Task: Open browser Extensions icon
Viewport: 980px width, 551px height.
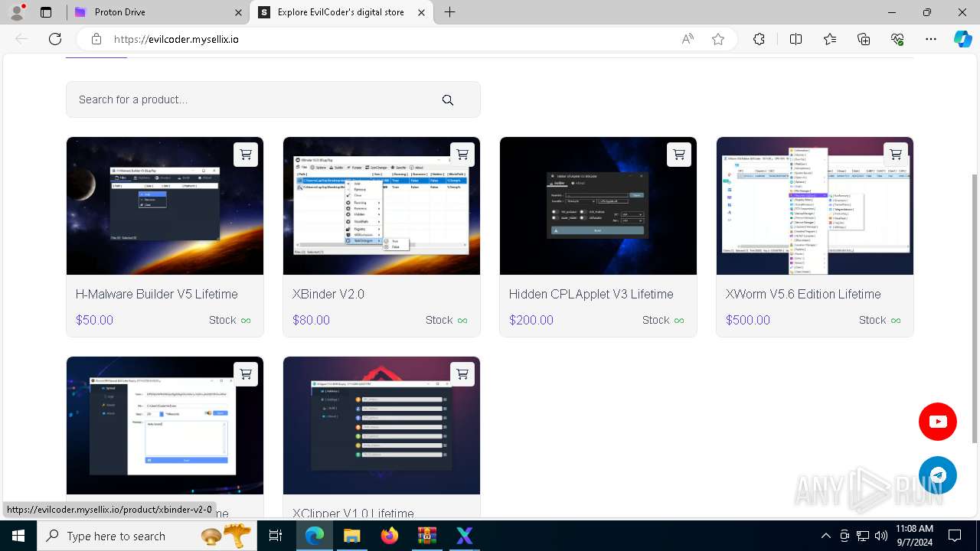Action: point(759,39)
